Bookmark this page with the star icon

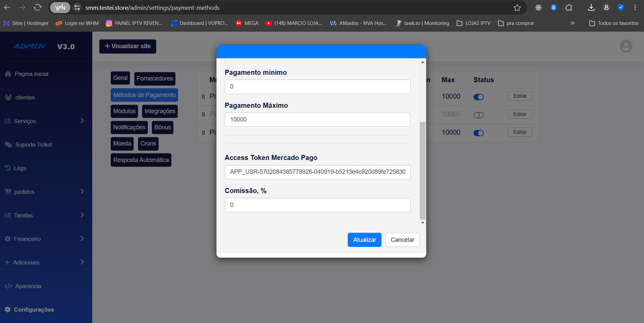click(x=517, y=8)
